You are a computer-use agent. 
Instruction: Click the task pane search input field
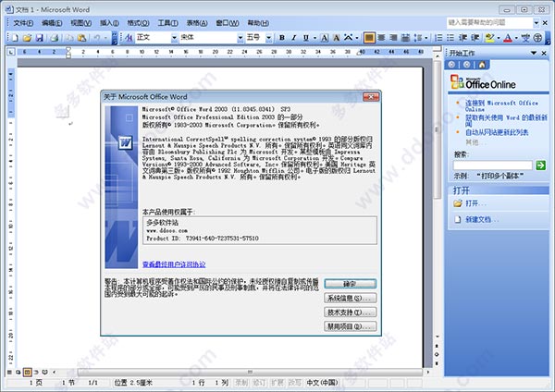(x=493, y=165)
